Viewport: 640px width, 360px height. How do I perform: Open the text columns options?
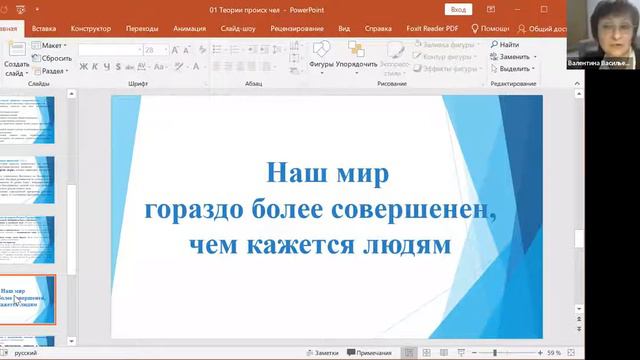click(268, 67)
